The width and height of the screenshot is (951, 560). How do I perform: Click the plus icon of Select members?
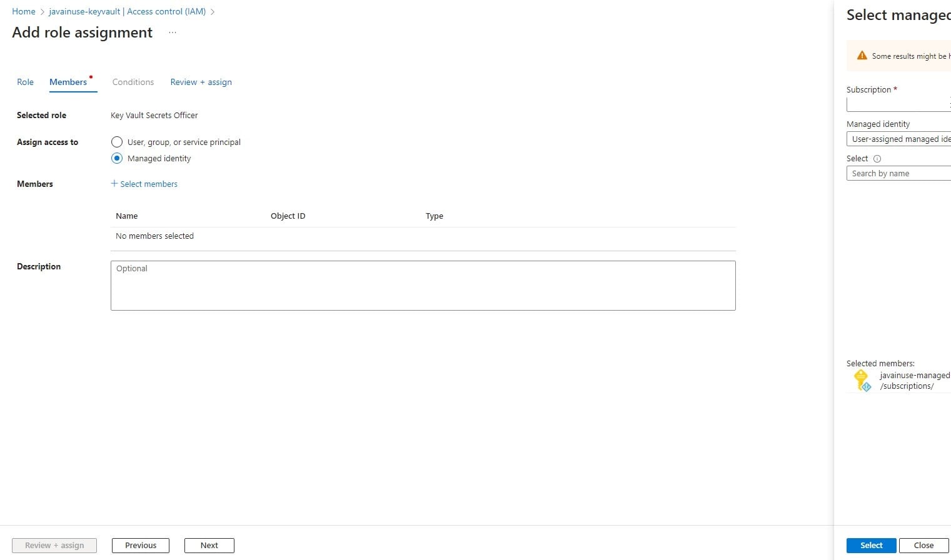(114, 184)
